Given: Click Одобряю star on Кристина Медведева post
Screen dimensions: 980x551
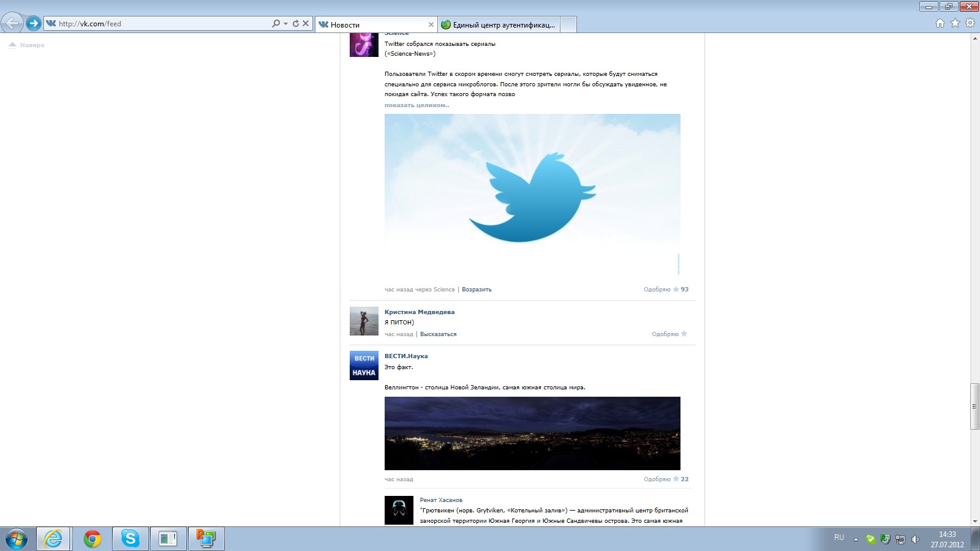Looking at the screenshot, I should pos(669,334).
